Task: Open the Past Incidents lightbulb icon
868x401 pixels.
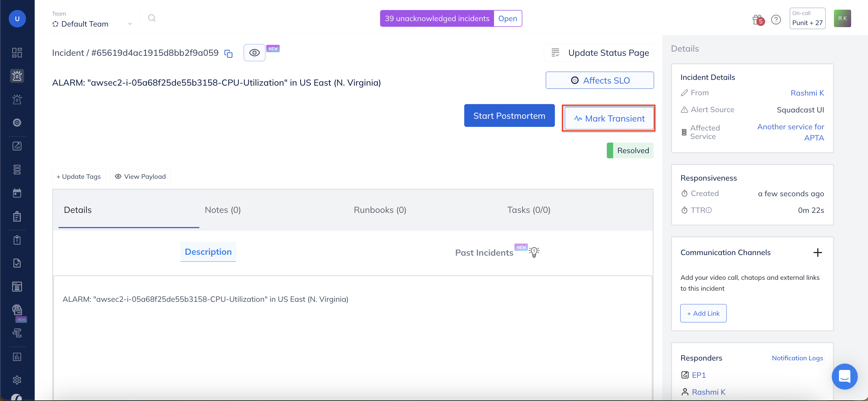Action: tap(534, 252)
